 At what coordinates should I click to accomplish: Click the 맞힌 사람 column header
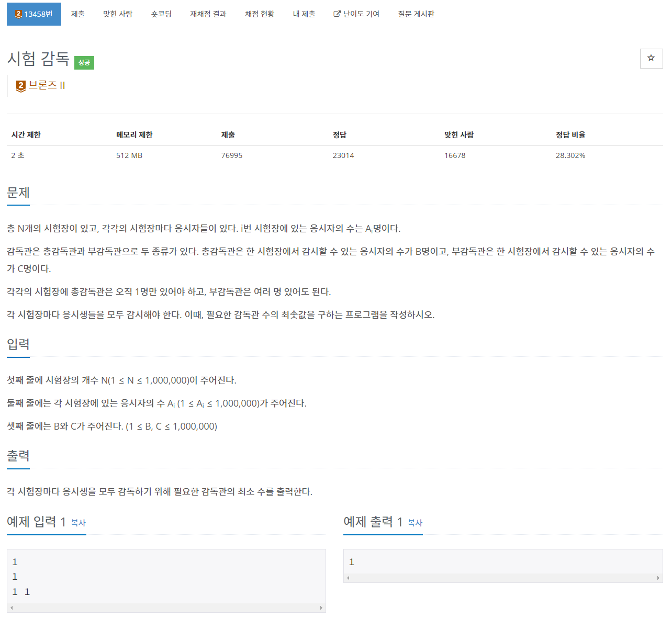click(459, 135)
